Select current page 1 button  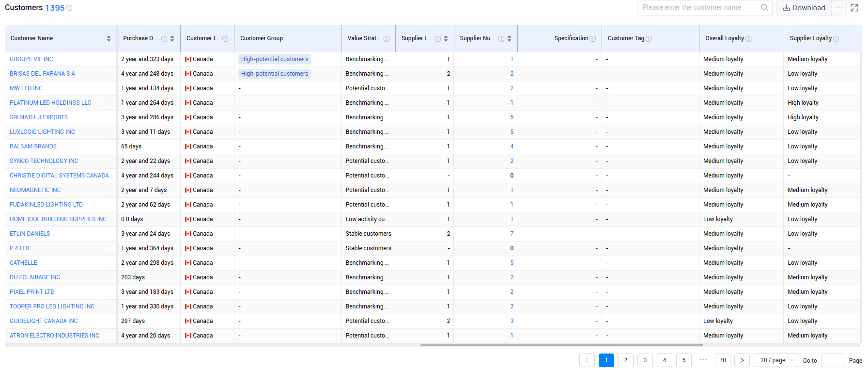click(606, 360)
